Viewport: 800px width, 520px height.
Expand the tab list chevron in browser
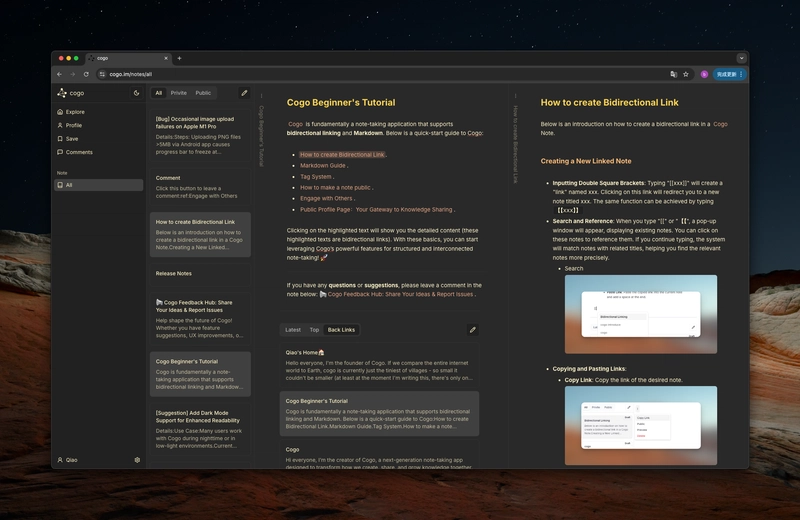[741, 58]
